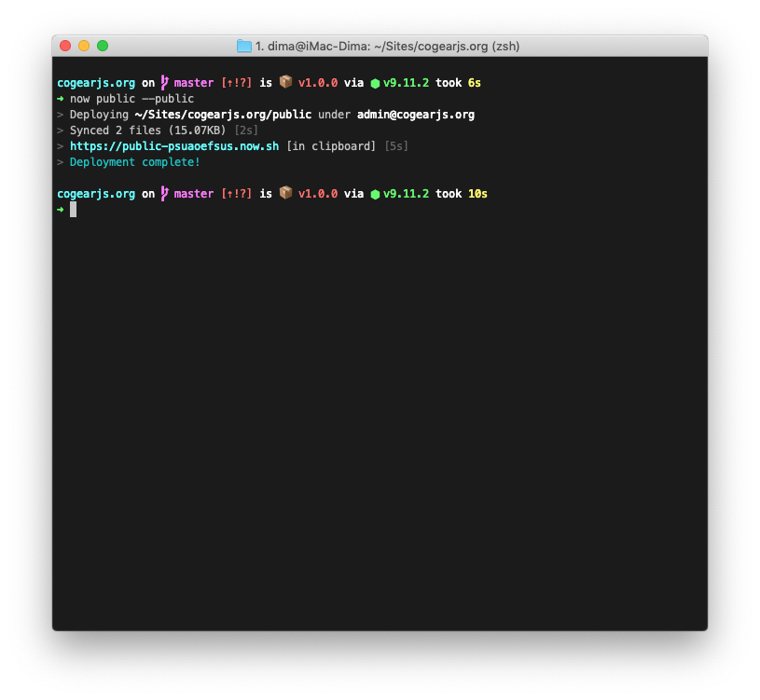Screen dimensions: 760x700
Task: Click 'cogearjs.org' in the first prompt line
Action: (96, 83)
